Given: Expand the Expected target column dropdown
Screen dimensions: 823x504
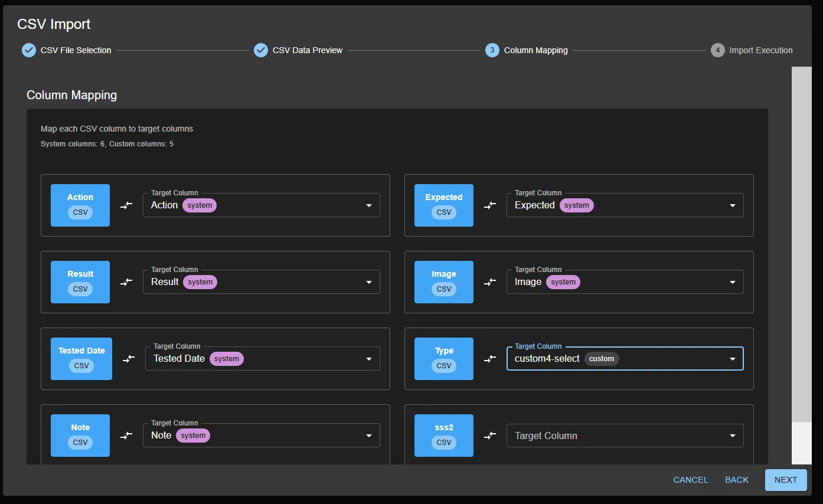Looking at the screenshot, I should pyautogui.click(x=625, y=205).
